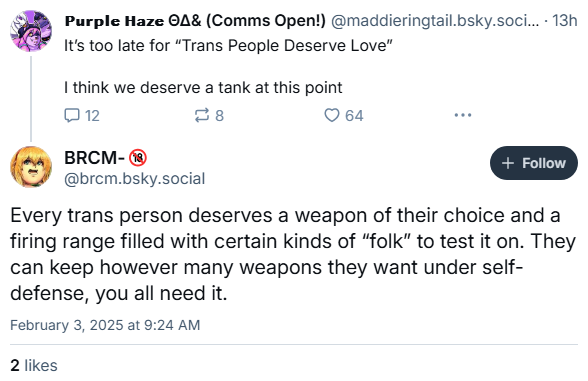This screenshot has height=381, width=588.
Task: Click the like count number 64
Action: (x=354, y=116)
